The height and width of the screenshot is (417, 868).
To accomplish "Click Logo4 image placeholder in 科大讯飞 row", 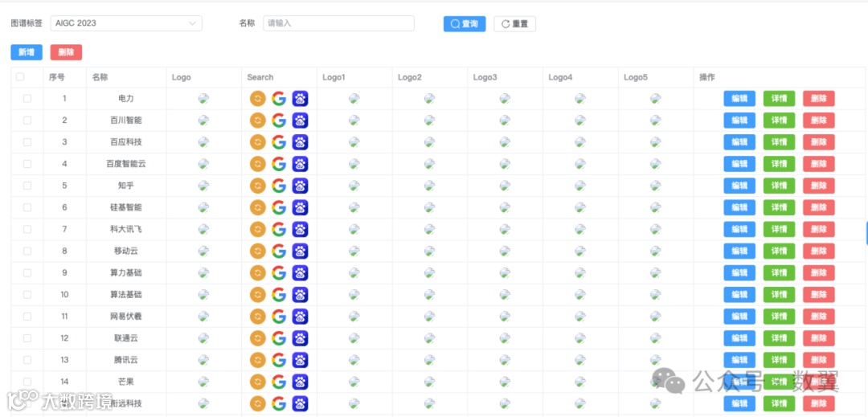I will [580, 229].
